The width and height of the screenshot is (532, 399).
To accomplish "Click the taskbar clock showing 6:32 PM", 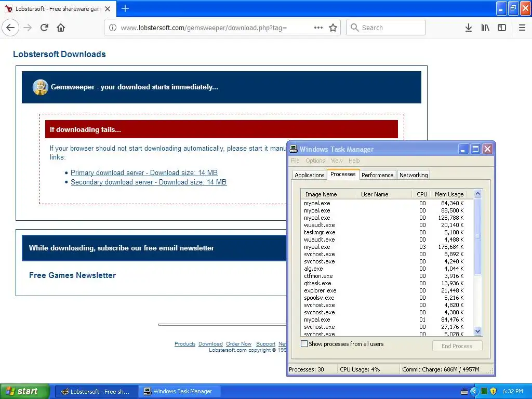I will click(513, 392).
